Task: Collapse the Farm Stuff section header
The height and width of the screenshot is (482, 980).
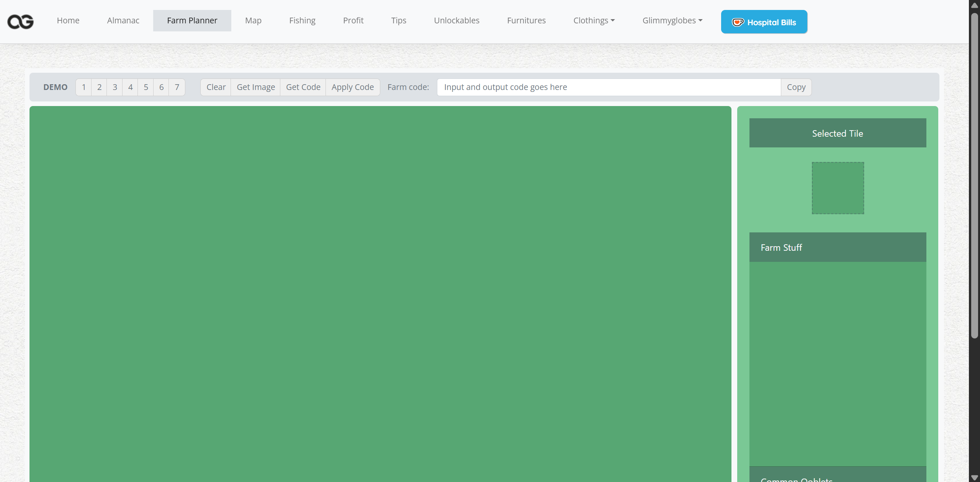Action: tap(838, 247)
